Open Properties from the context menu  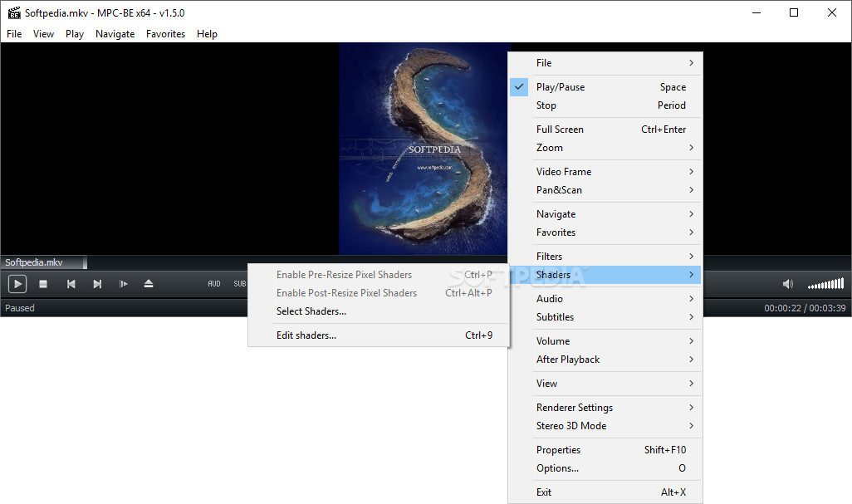[x=605, y=450]
